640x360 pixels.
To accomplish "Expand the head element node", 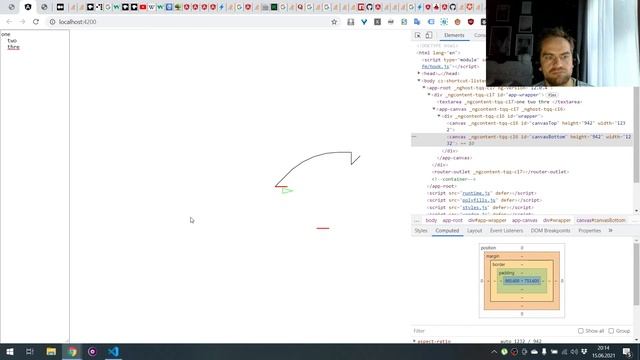I will (x=419, y=73).
